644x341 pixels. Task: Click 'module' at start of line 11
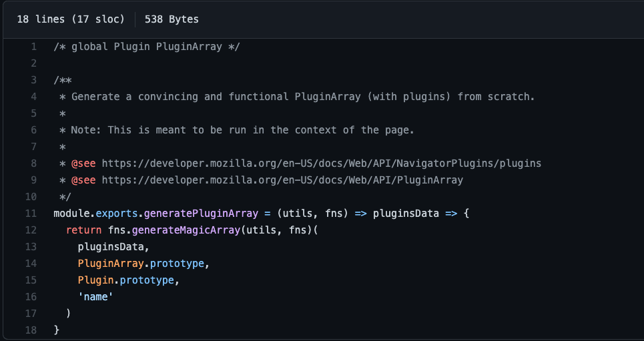(71, 214)
